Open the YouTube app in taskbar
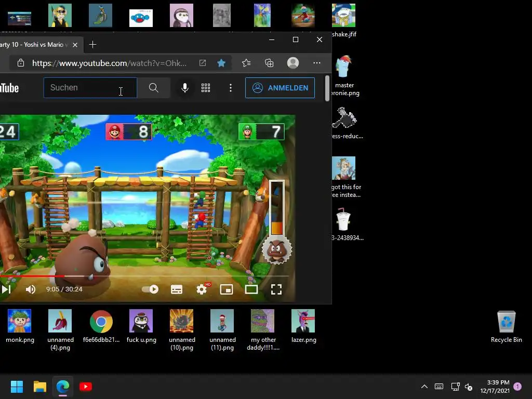Viewport: 532px width, 399px height. pyautogui.click(x=86, y=387)
